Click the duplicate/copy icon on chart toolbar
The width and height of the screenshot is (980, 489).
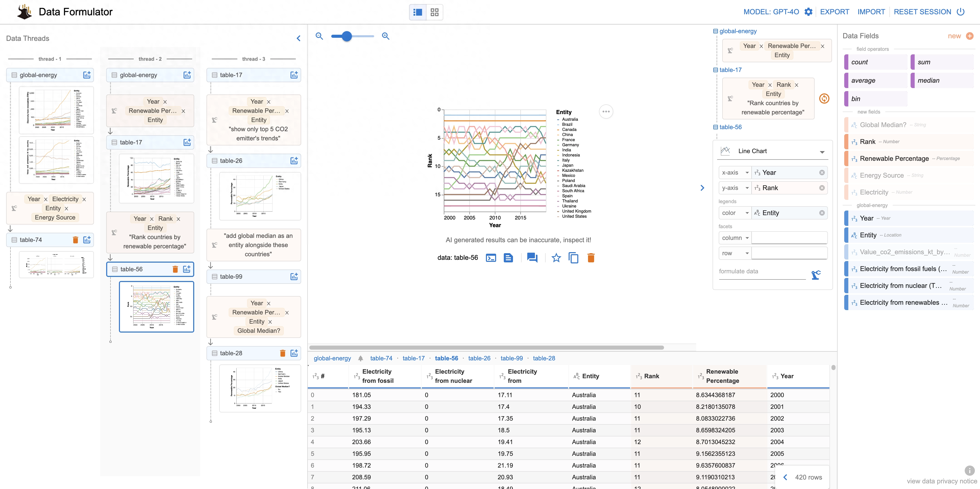572,257
